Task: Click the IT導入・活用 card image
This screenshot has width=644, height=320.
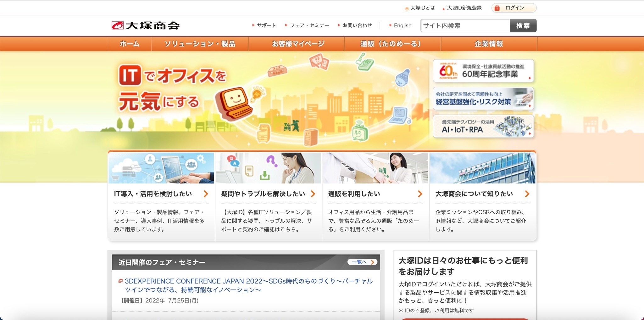Action: pos(161,168)
